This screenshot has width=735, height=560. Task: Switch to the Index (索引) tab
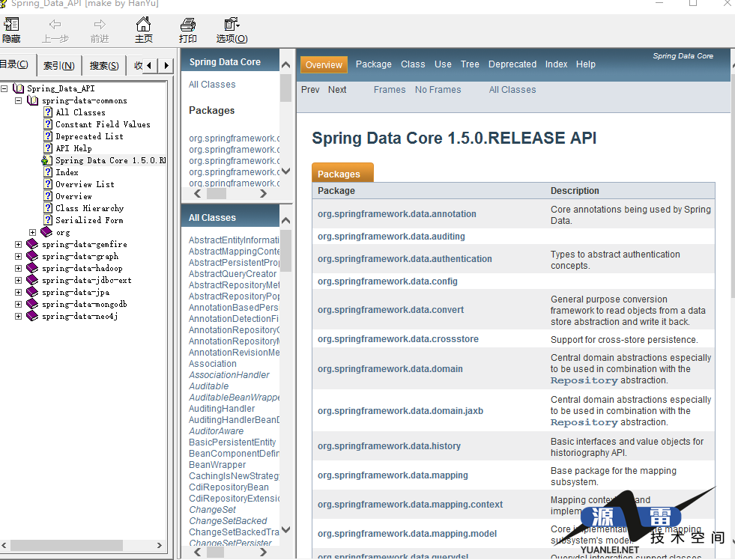(59, 66)
